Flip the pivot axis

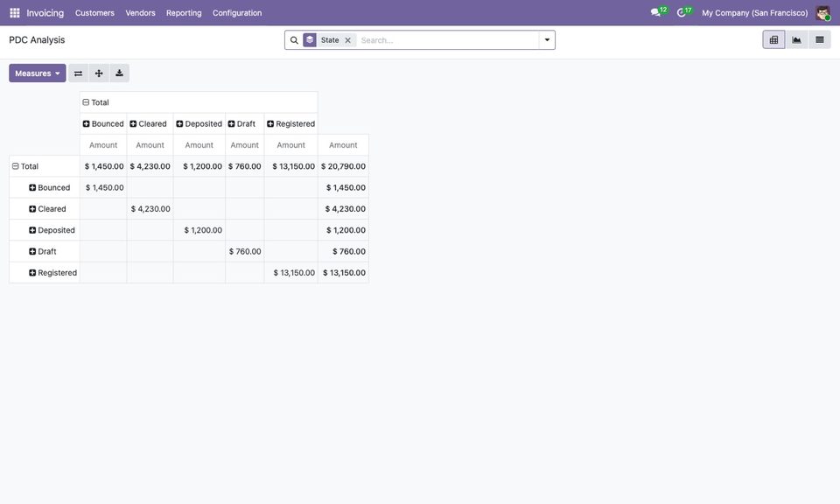click(x=78, y=73)
